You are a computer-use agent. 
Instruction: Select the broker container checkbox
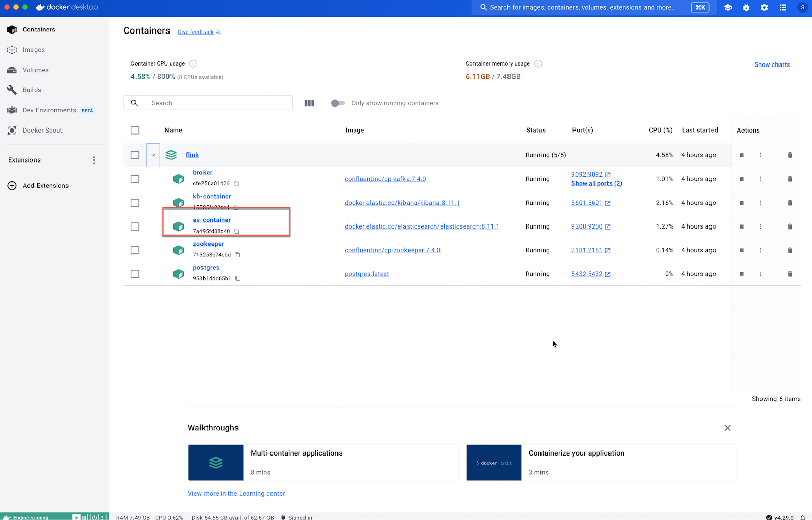(x=135, y=179)
